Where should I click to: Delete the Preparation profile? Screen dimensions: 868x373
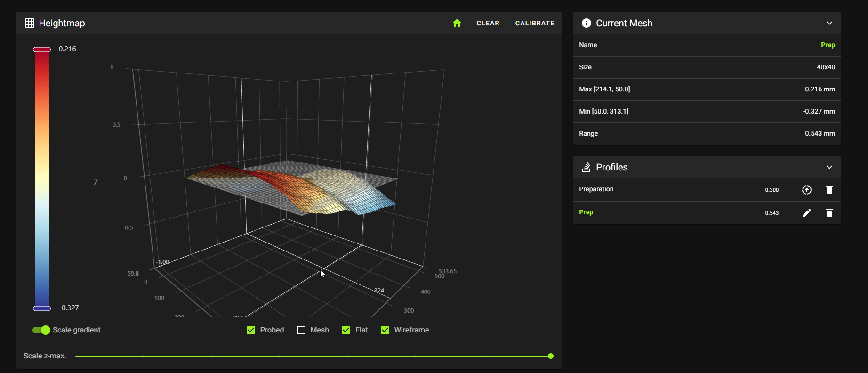click(829, 190)
